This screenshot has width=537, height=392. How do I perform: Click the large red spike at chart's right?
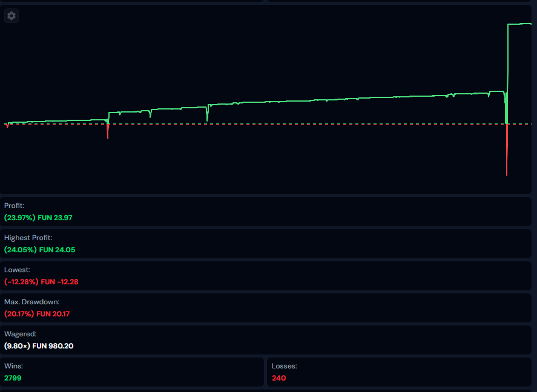pos(506,151)
